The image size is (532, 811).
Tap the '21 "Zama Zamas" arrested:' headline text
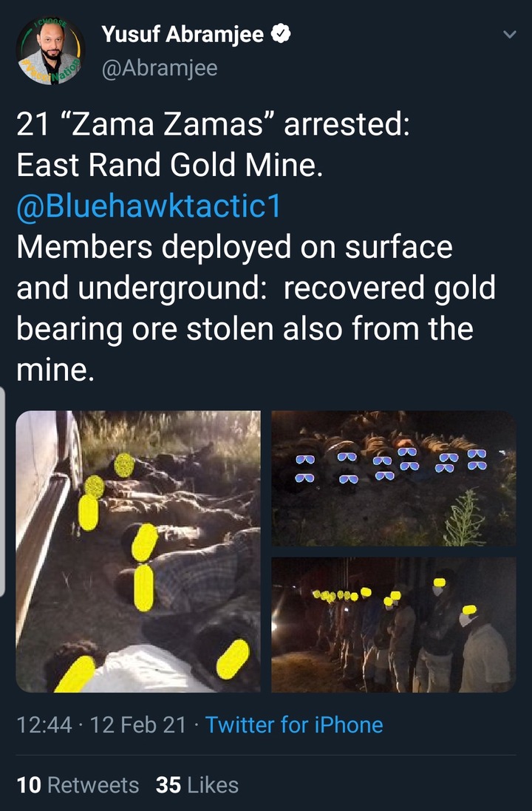pyautogui.click(x=213, y=125)
